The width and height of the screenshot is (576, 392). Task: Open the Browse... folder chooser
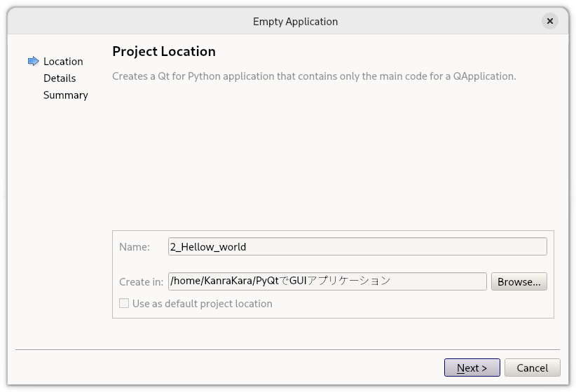point(519,281)
